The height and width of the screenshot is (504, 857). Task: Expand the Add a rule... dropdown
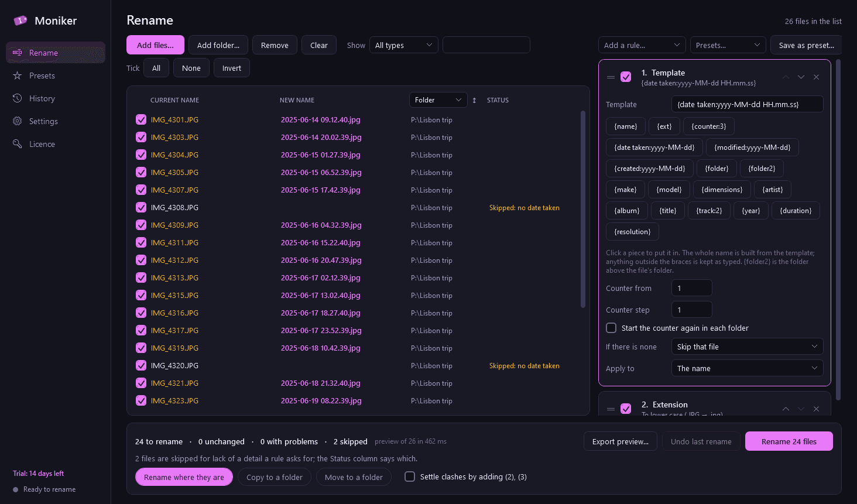[x=642, y=45]
